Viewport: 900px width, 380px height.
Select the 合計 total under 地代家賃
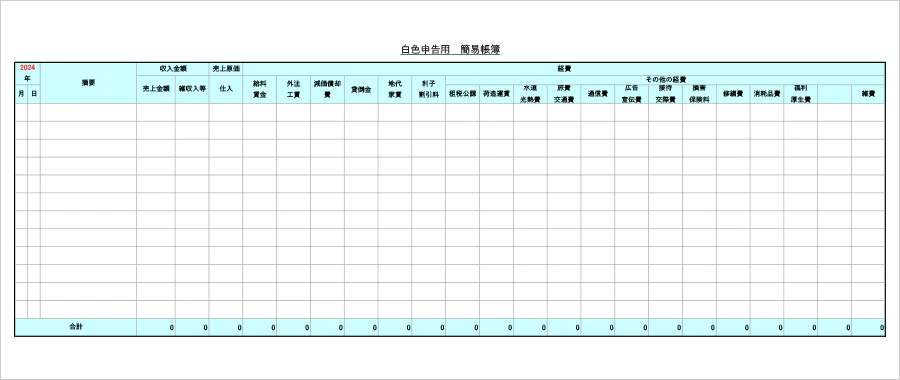(395, 327)
